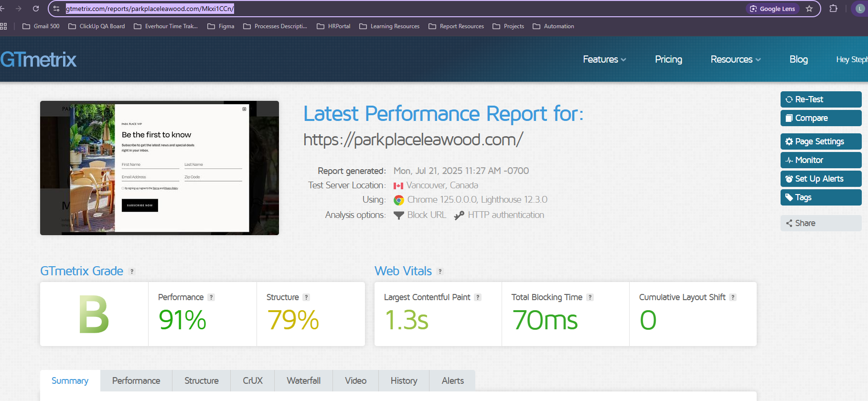Viewport: 868px width, 401px height.
Task: Click the Share button
Action: click(x=821, y=223)
